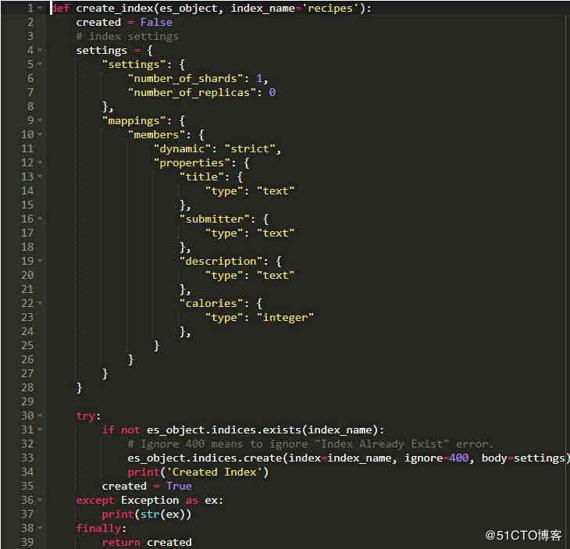Image resolution: width=570 pixels, height=549 pixels.
Task: Click the '# index settings' comment
Action: pos(128,36)
